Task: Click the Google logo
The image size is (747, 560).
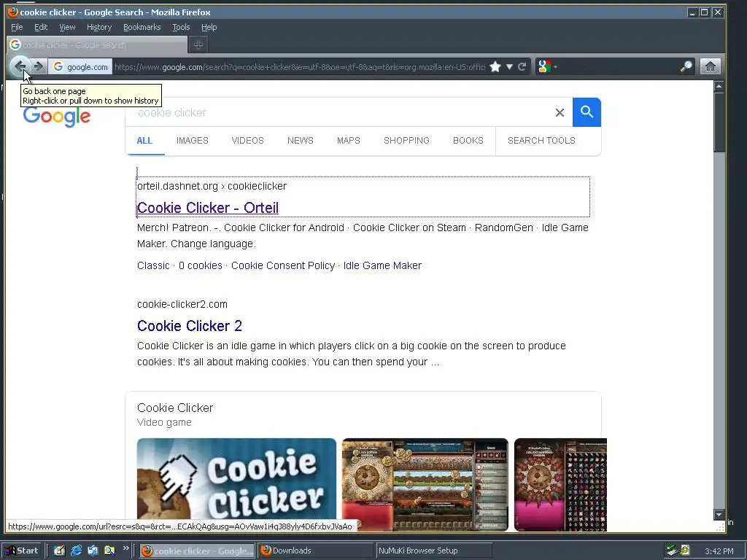Action: (57, 116)
